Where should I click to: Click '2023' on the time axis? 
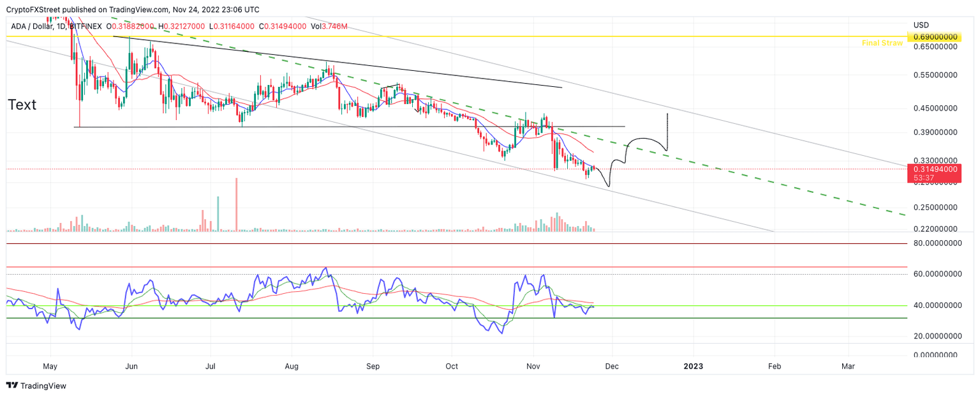pyautogui.click(x=693, y=367)
